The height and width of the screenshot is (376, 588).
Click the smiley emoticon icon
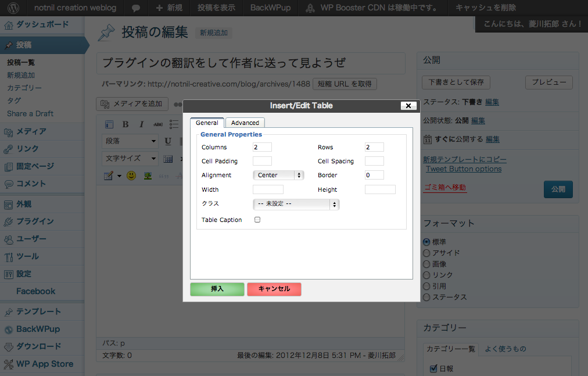[x=131, y=176]
